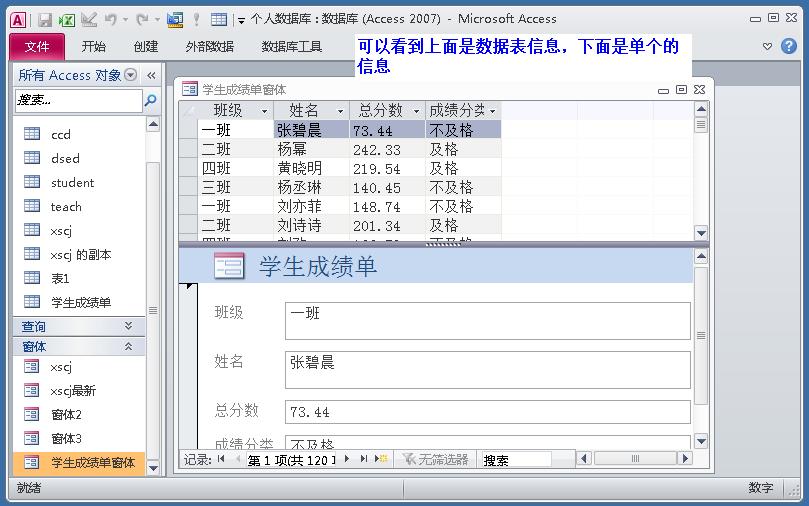
Task: Open the 所有 Access 对象 category dropdown
Action: (131, 75)
